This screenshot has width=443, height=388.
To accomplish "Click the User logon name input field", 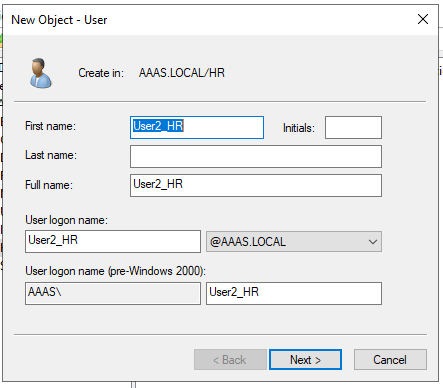I will tap(113, 241).
